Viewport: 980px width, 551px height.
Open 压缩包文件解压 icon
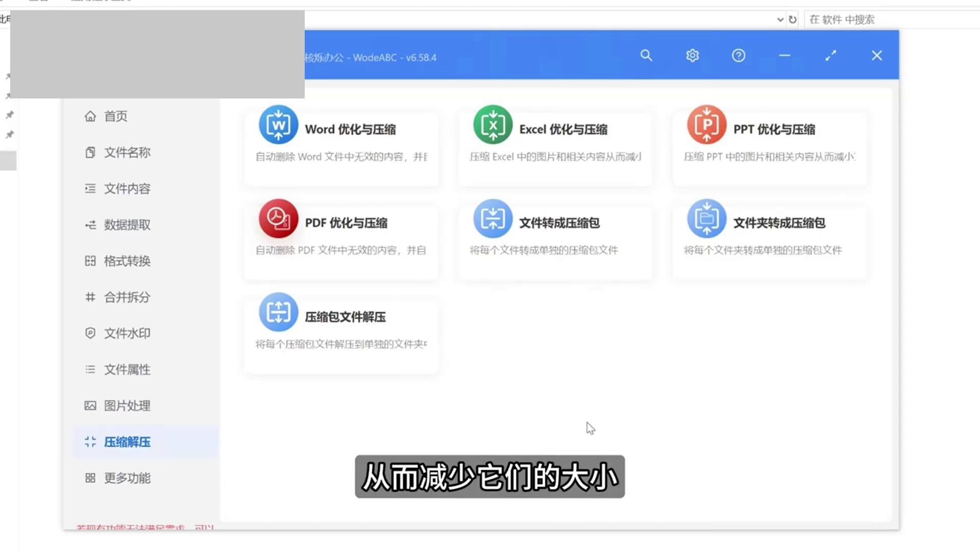[x=278, y=312]
